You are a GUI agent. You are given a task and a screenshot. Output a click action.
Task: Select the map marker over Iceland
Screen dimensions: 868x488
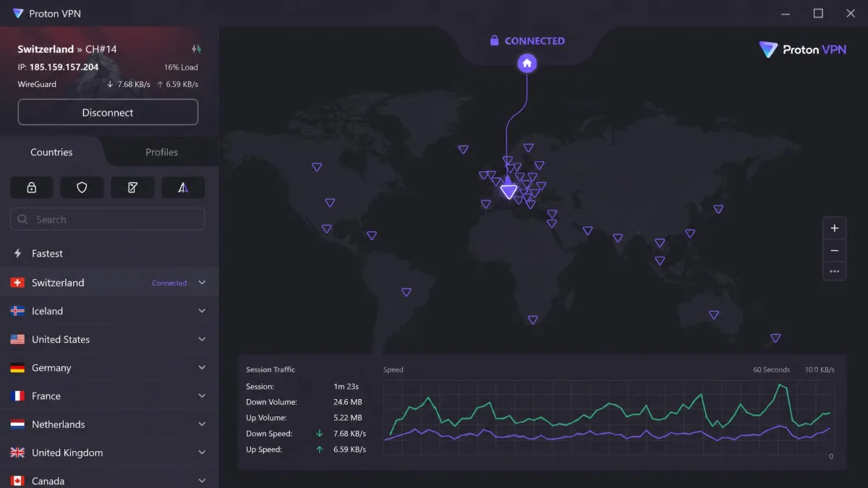(x=463, y=150)
